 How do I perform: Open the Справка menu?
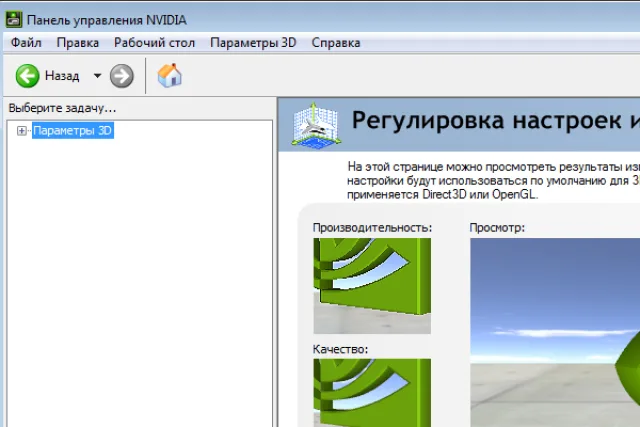336,42
